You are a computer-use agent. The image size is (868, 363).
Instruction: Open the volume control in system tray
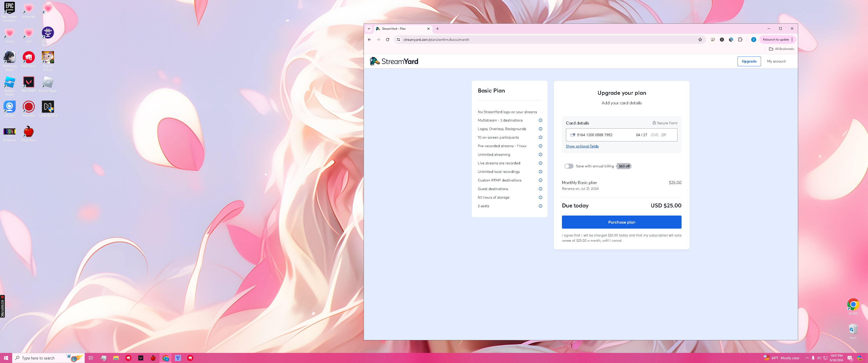coord(819,358)
